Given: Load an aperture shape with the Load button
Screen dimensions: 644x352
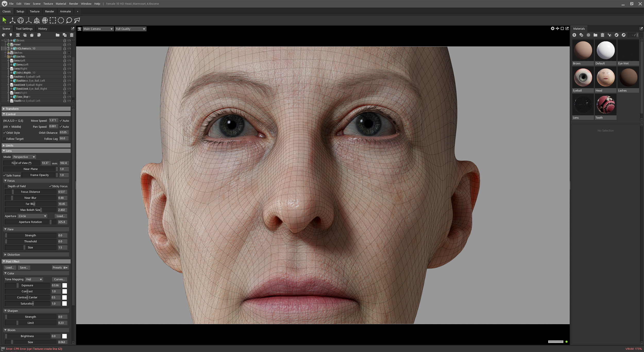Looking at the screenshot, I should click(61, 216).
